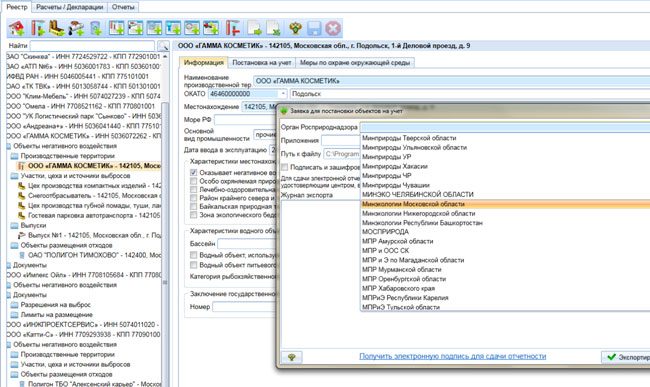Click the fourth add-document toolbar icon
The image size is (650, 387).
173,28
